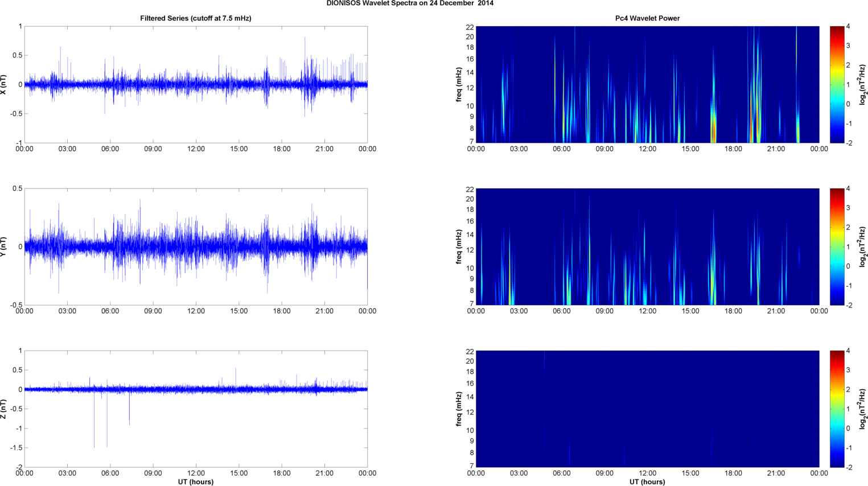Viewport: 868px width, 486px height.
Task: Click the 15:00 tick below the middle spectrogram
Action: click(x=690, y=311)
